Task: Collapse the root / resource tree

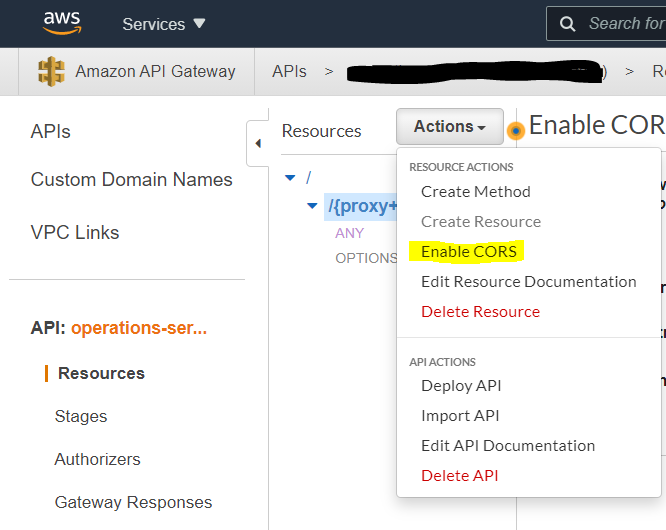Action: pyautogui.click(x=290, y=178)
